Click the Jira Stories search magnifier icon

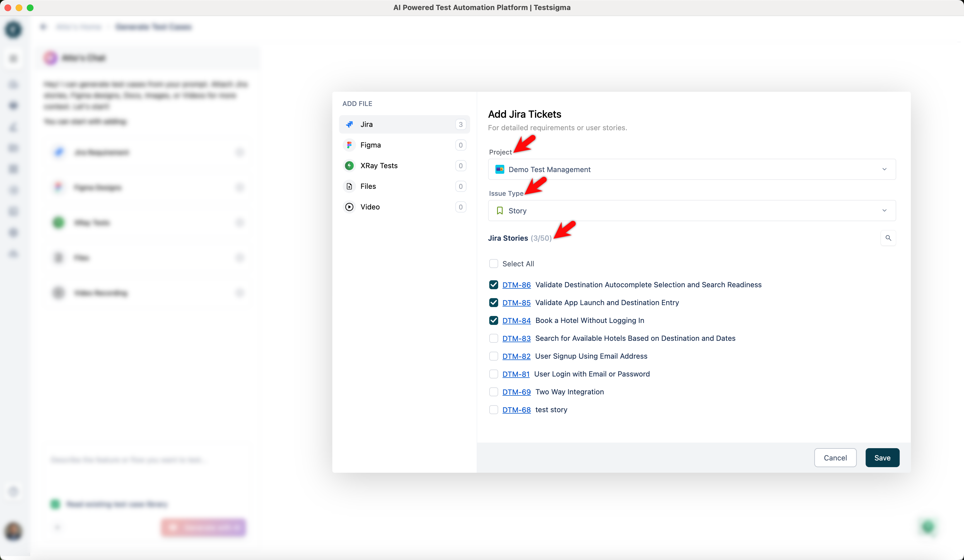click(888, 238)
